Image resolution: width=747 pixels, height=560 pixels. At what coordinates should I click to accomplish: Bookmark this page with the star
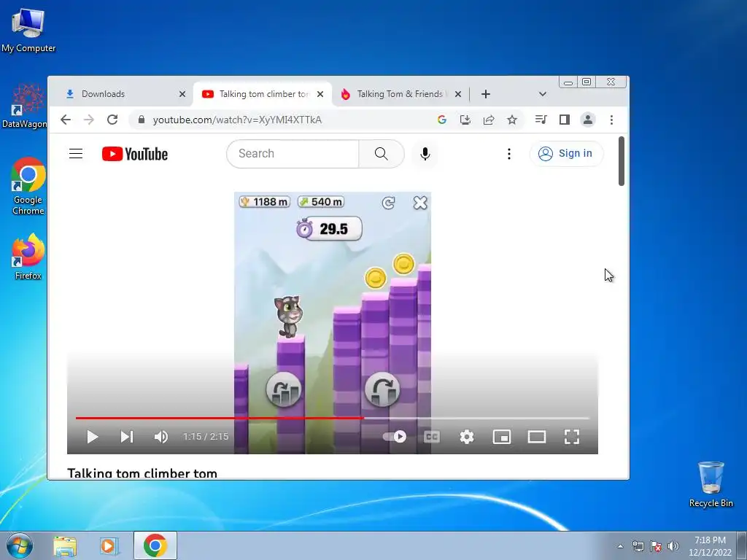(x=512, y=120)
